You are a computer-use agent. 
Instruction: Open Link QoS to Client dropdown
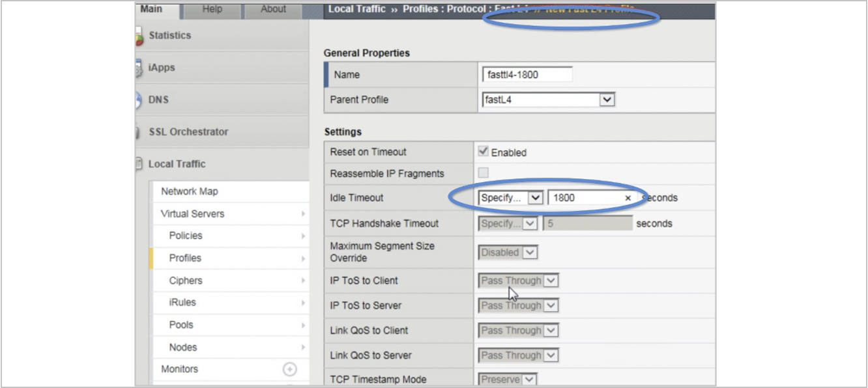[x=519, y=331]
